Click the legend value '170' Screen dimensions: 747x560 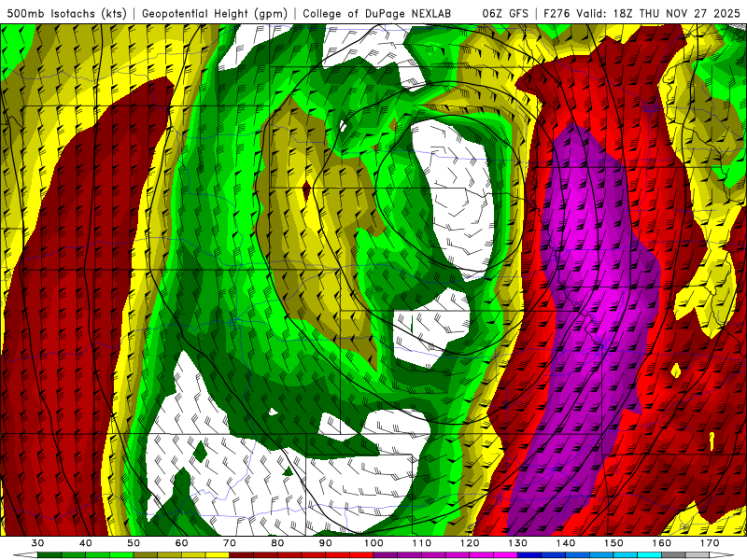[710, 543]
